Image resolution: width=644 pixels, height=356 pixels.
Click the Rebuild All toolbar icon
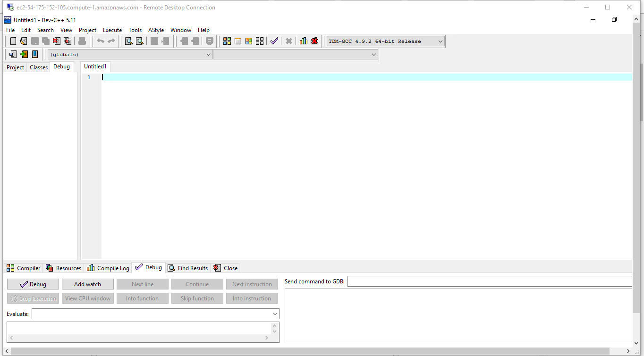tap(260, 41)
